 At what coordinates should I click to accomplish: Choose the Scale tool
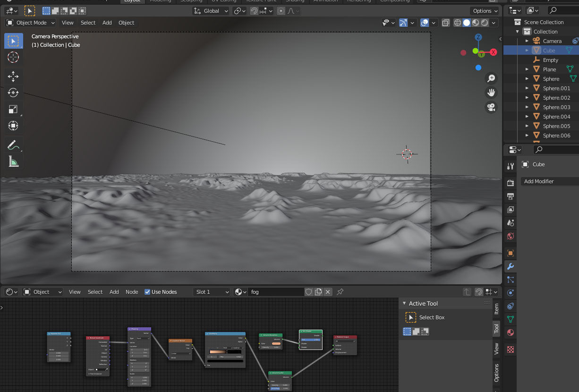tap(13, 109)
